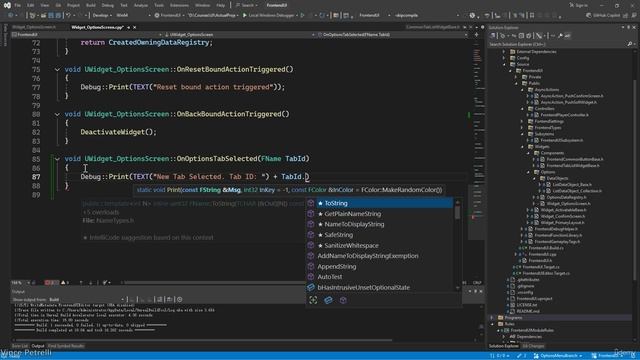Select ToString in the IntelliSense list
The width and height of the screenshot is (640, 360).
tap(380, 203)
